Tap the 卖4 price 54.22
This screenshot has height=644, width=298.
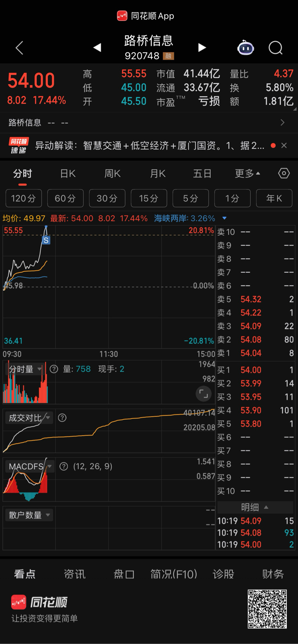251,313
